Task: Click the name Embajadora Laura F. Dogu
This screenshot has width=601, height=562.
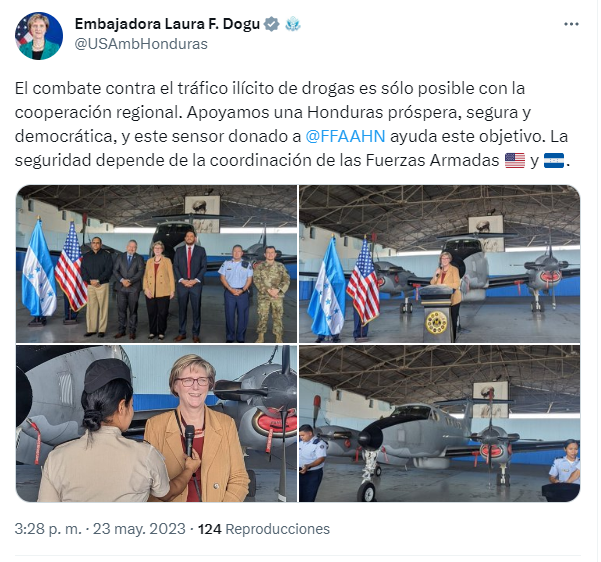Action: [x=167, y=24]
